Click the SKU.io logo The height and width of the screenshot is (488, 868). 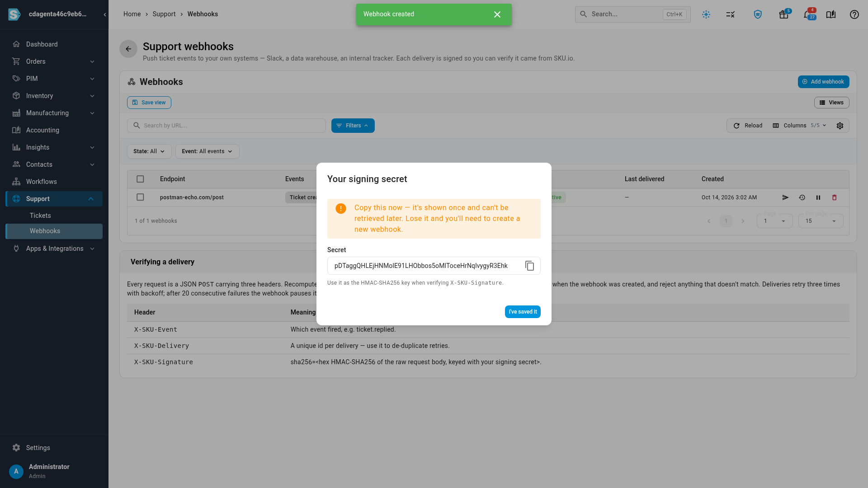(14, 14)
